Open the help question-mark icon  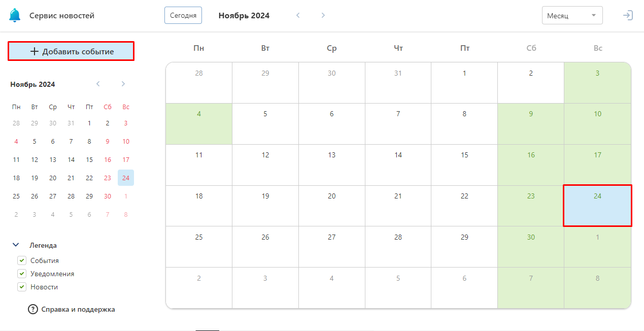click(x=33, y=309)
